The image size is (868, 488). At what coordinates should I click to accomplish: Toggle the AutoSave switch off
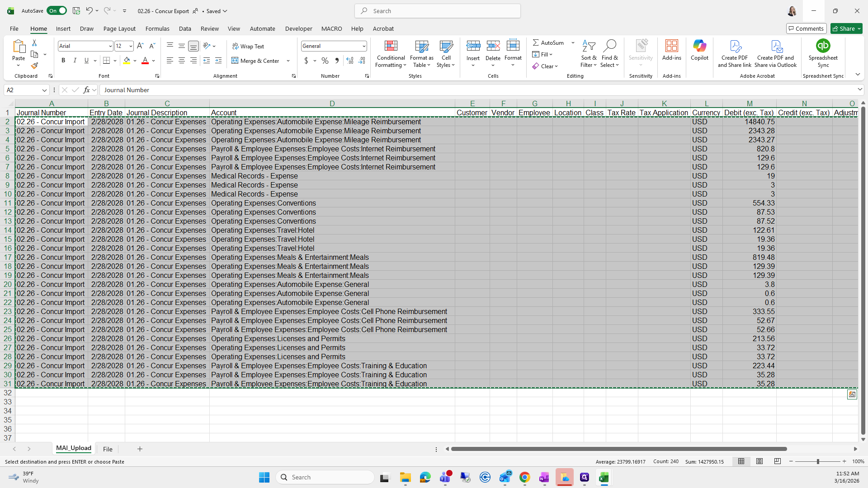[x=57, y=11]
